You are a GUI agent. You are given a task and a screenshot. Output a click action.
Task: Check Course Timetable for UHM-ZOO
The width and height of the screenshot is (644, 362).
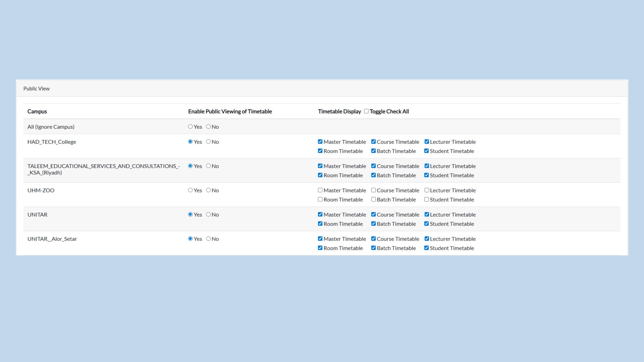point(373,190)
